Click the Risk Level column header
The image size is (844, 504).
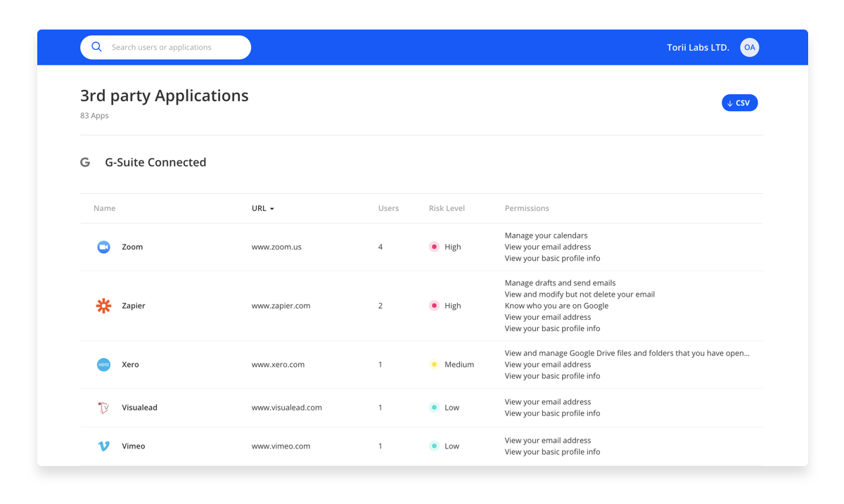447,208
